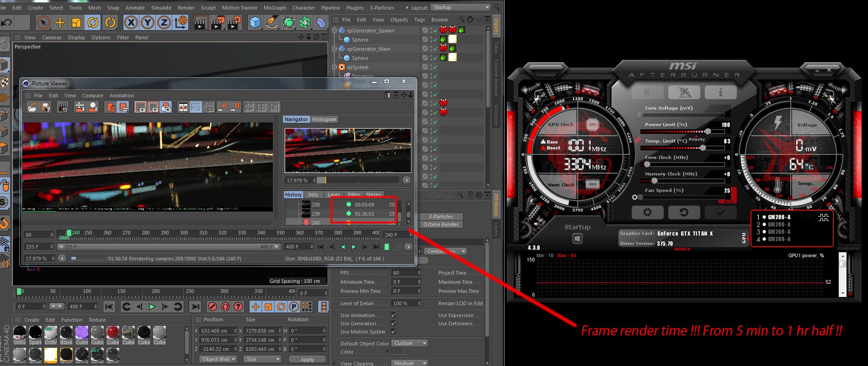The height and width of the screenshot is (366, 868).
Task: Click the Windows Startup icon in Afterburner
Action: pyautogui.click(x=577, y=239)
